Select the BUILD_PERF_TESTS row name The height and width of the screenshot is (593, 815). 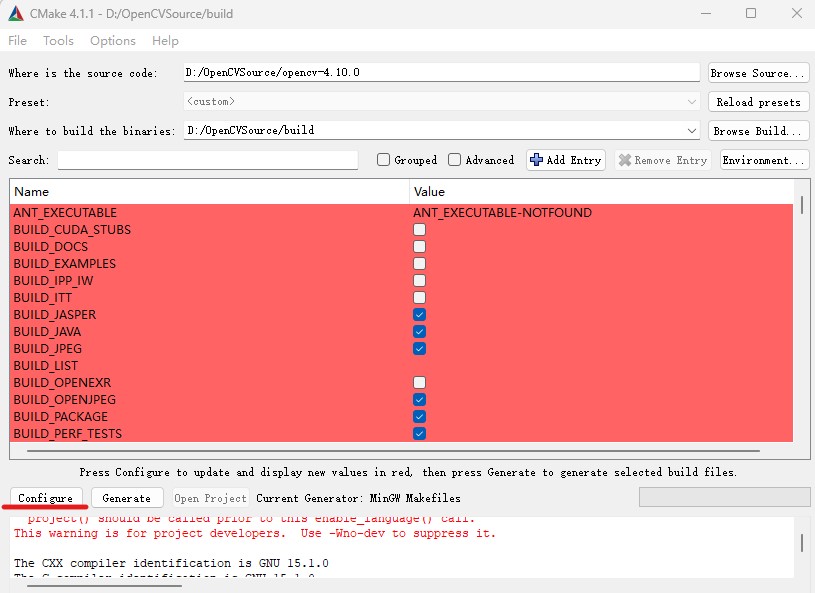point(68,433)
